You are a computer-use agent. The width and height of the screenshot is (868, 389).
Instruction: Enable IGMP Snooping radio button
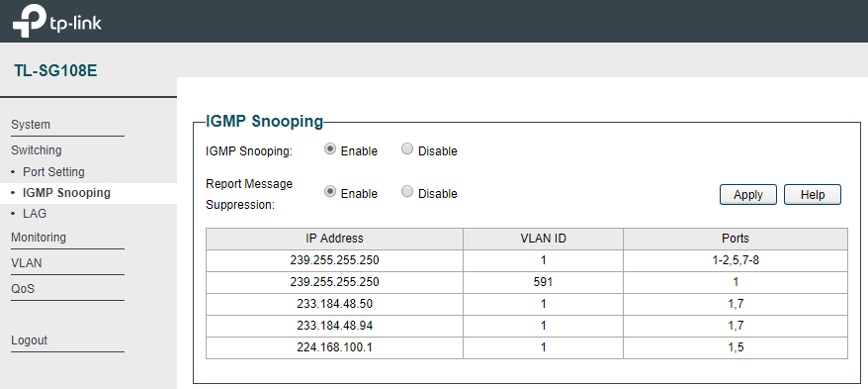click(330, 149)
